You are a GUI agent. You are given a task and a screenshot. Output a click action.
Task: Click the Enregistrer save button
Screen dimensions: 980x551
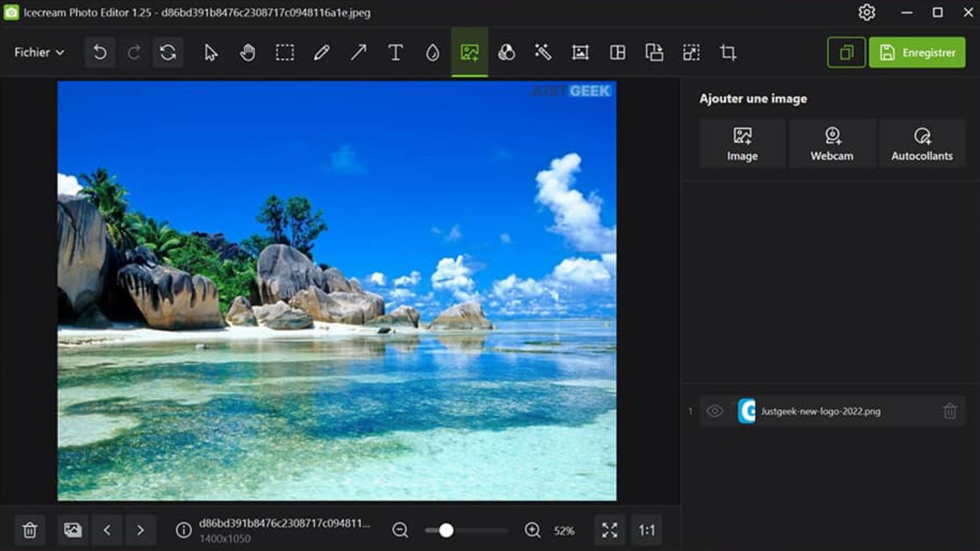pos(917,53)
